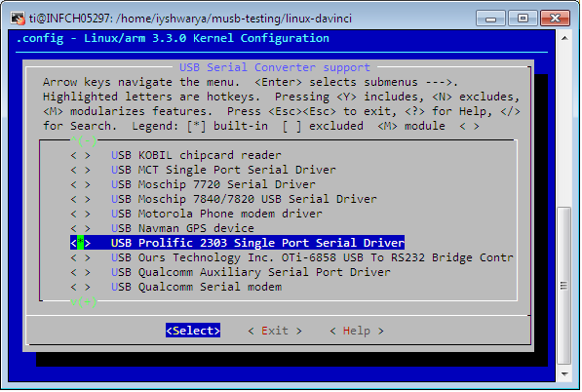The image size is (582, 392).
Task: Toggle USB Ours Technology OTi-6858 bridge option
Action: pyautogui.click(x=291, y=257)
